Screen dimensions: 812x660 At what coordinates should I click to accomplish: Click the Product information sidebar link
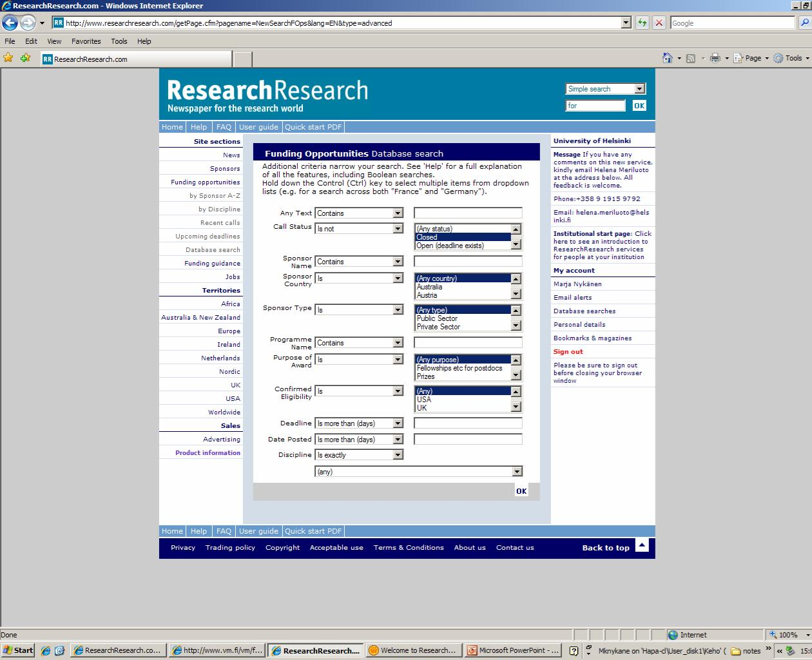click(x=208, y=453)
